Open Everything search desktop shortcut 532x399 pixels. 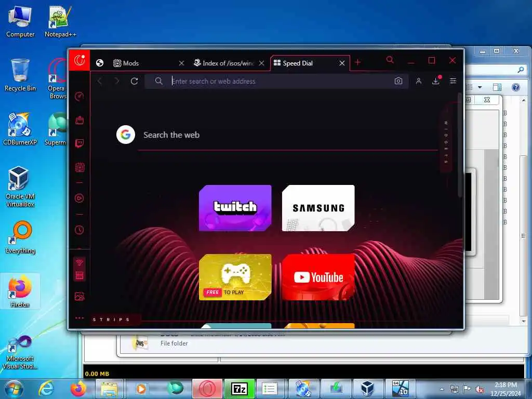(20, 237)
